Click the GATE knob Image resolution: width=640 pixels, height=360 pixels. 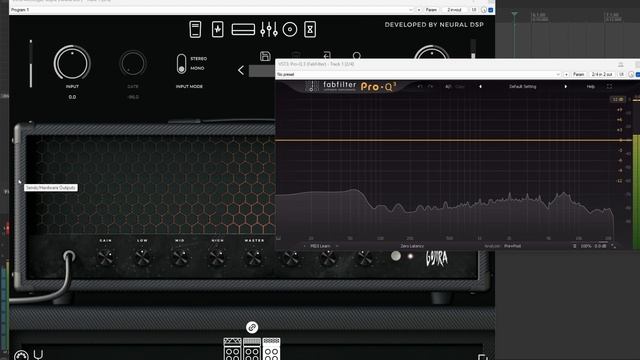[133, 64]
